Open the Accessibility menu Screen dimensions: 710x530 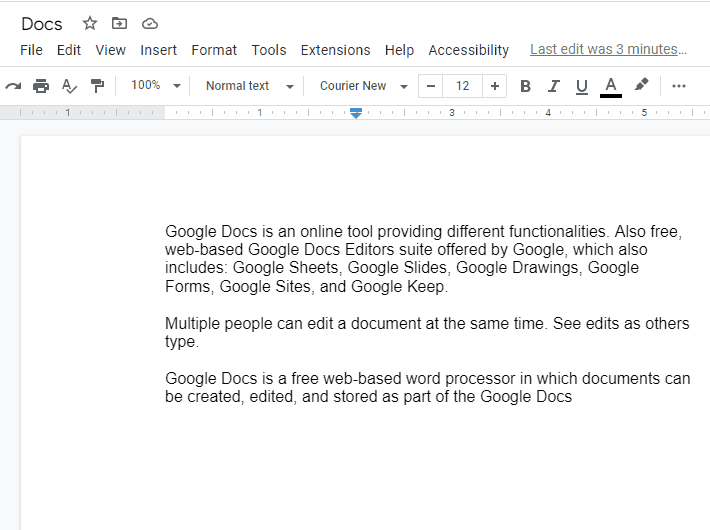pos(469,50)
